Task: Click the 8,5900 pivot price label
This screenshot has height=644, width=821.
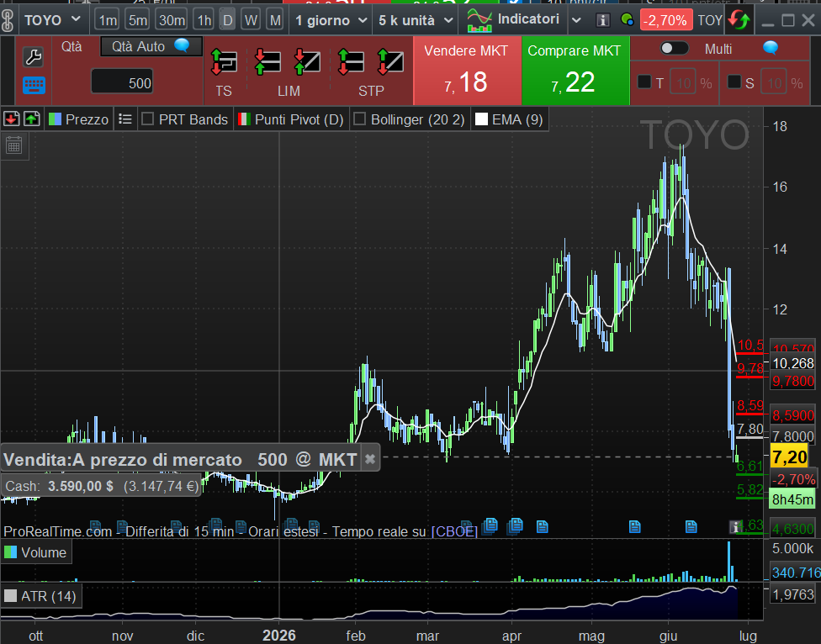Action: [792, 416]
